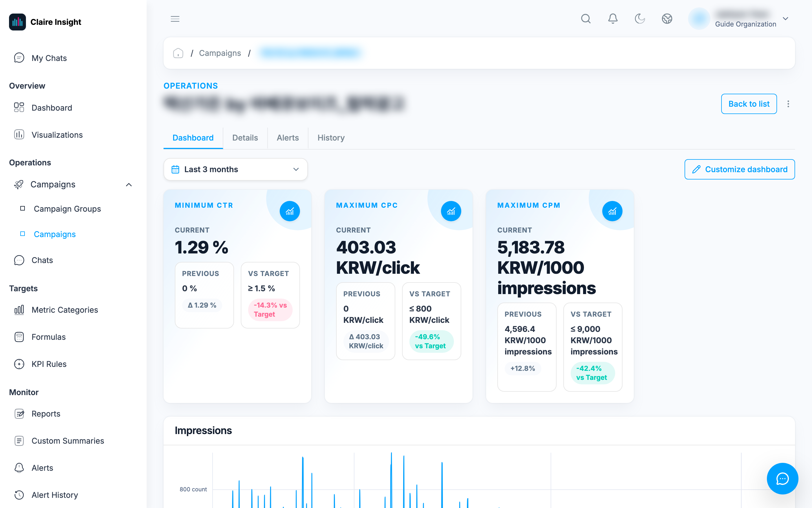Click the blurred campaign breadcrumb link
Image resolution: width=812 pixels, height=508 pixels.
[x=310, y=53]
